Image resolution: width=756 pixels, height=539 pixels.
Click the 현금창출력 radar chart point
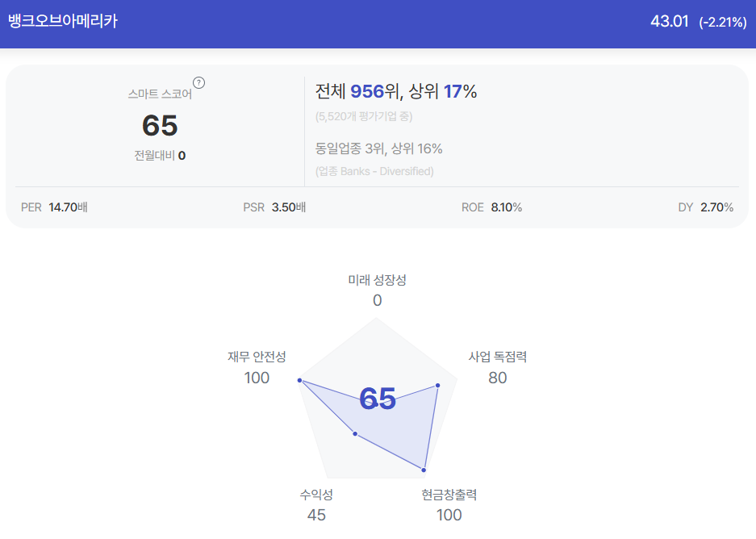pos(424,470)
